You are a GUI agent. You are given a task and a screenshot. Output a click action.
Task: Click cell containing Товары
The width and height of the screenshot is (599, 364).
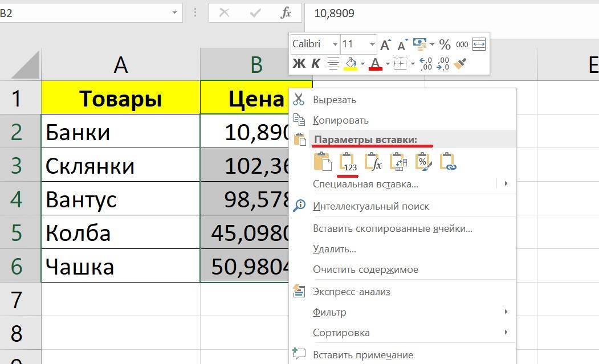click(121, 98)
